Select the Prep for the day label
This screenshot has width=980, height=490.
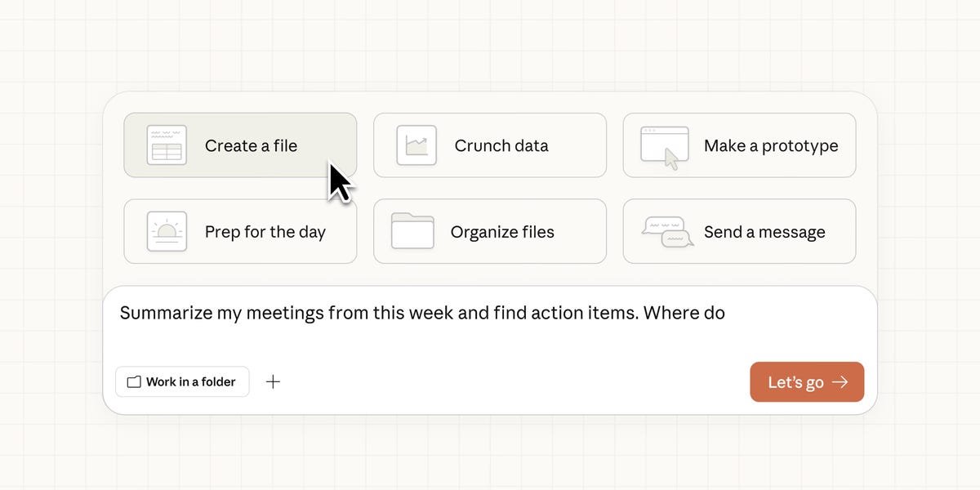click(x=265, y=232)
